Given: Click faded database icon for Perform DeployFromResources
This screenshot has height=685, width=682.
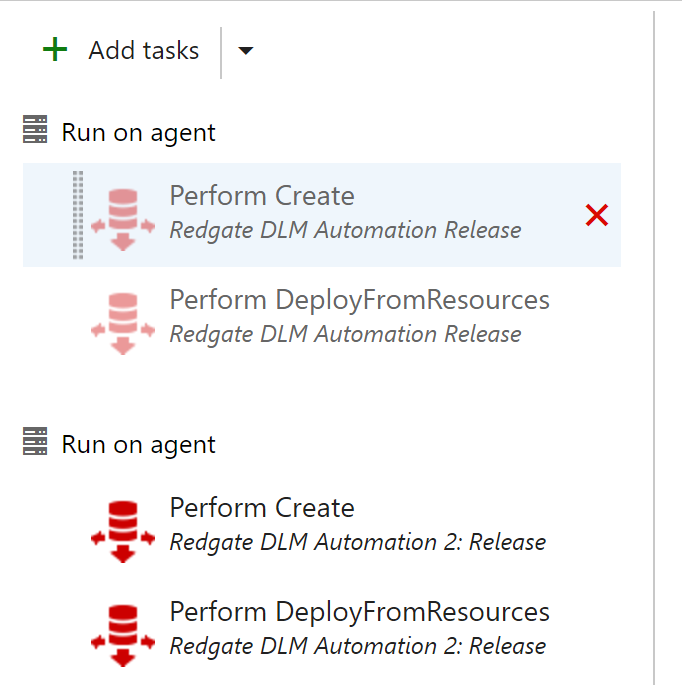Looking at the screenshot, I should point(122,320).
